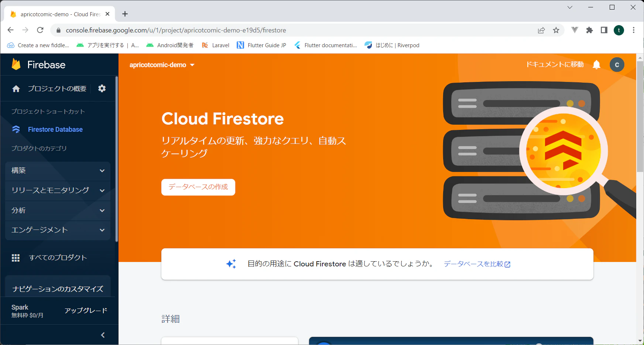Open すべてのプロダクト in the sidebar
This screenshot has height=345, width=644.
coord(58,258)
